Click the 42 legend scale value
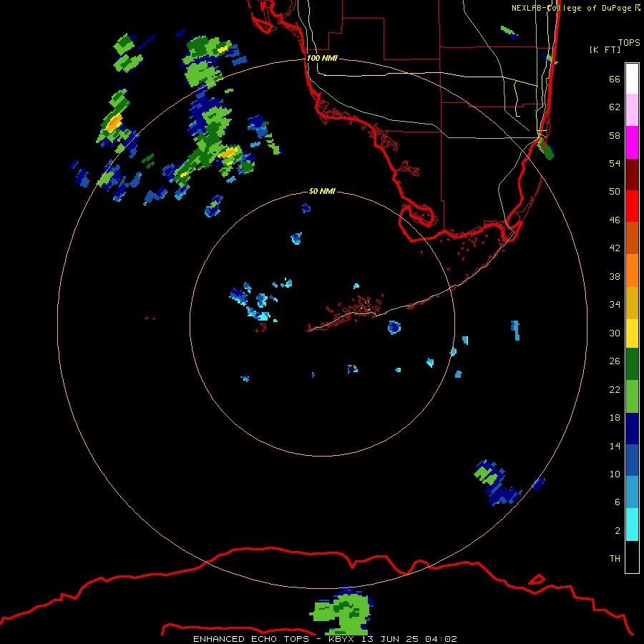This screenshot has width=644, height=644. coord(615,248)
